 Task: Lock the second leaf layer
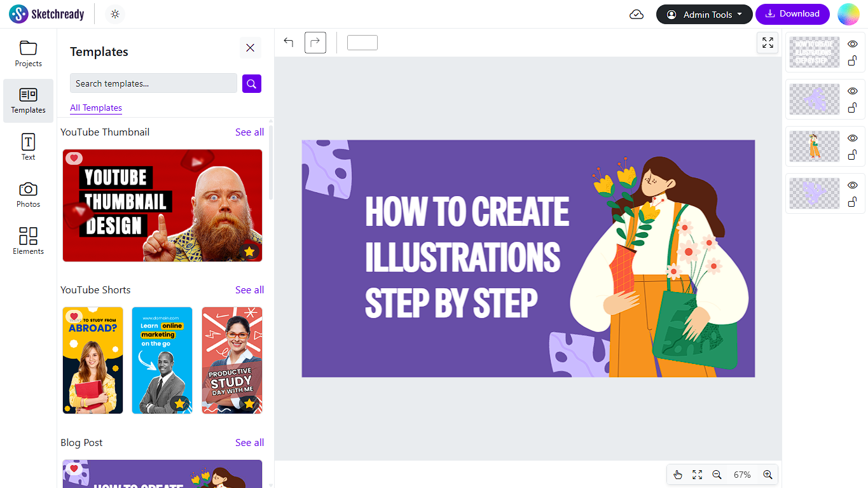click(853, 108)
